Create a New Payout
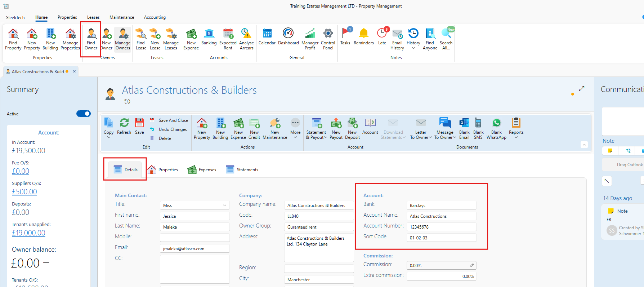Viewport: 644px width, 287px height. pos(336,129)
